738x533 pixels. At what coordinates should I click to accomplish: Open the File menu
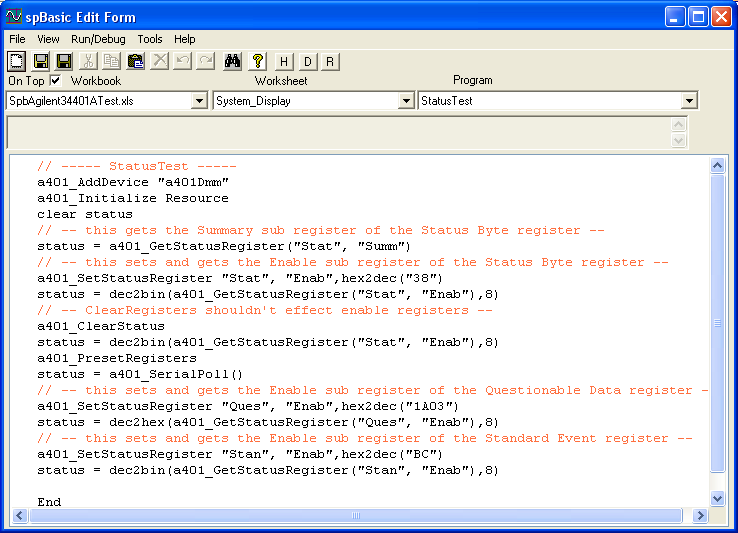coord(17,39)
